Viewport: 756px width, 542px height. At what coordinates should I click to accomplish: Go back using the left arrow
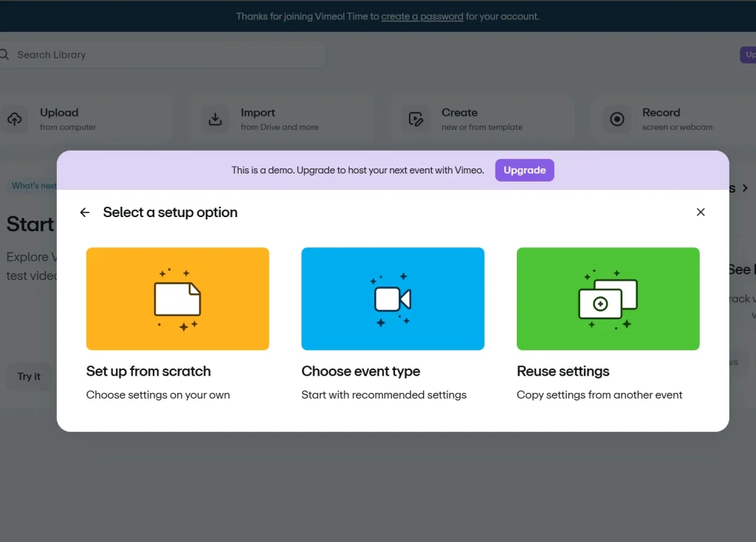84,212
